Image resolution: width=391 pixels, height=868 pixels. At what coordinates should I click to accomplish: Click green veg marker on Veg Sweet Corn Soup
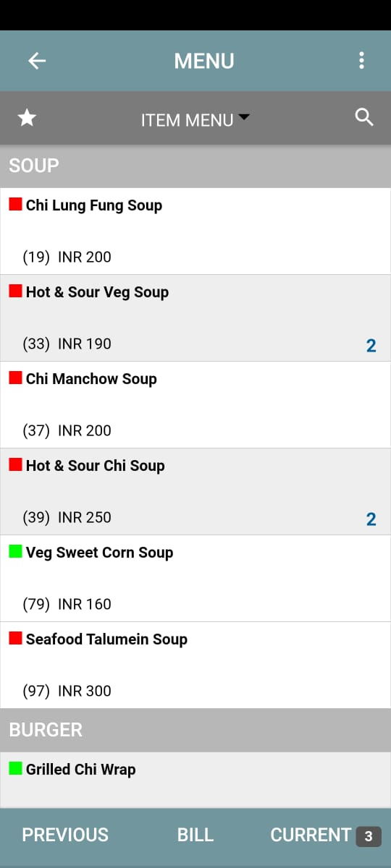click(x=15, y=552)
